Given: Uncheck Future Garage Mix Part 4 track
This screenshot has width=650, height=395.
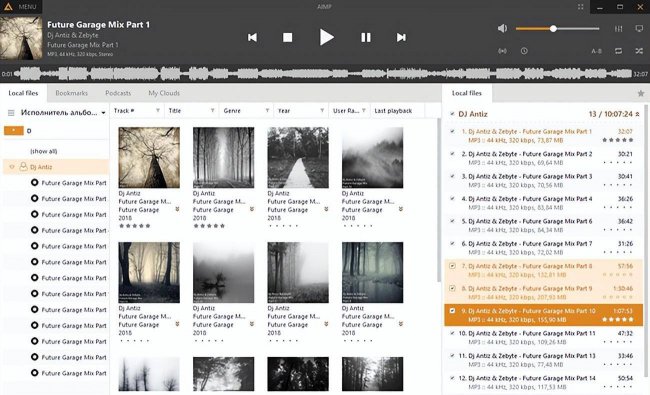Looking at the screenshot, I should pyautogui.click(x=452, y=199).
